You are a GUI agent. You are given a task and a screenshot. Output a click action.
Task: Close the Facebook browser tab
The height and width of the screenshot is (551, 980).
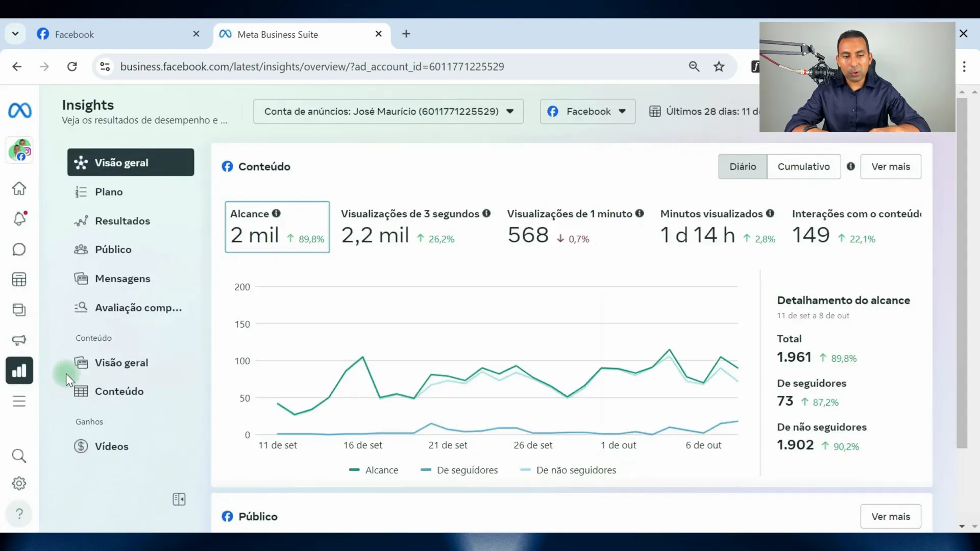197,34
